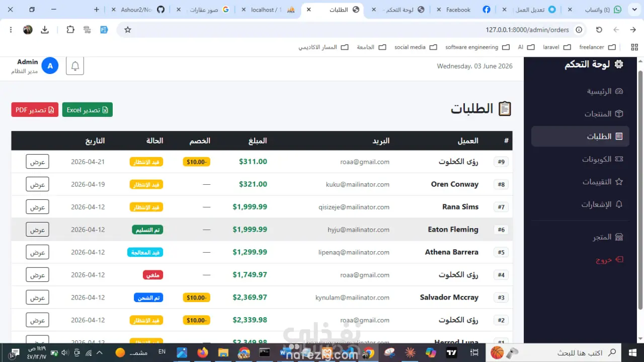The image size is (644, 362).
Task: Click the #5 order badge
Action: [501, 252]
